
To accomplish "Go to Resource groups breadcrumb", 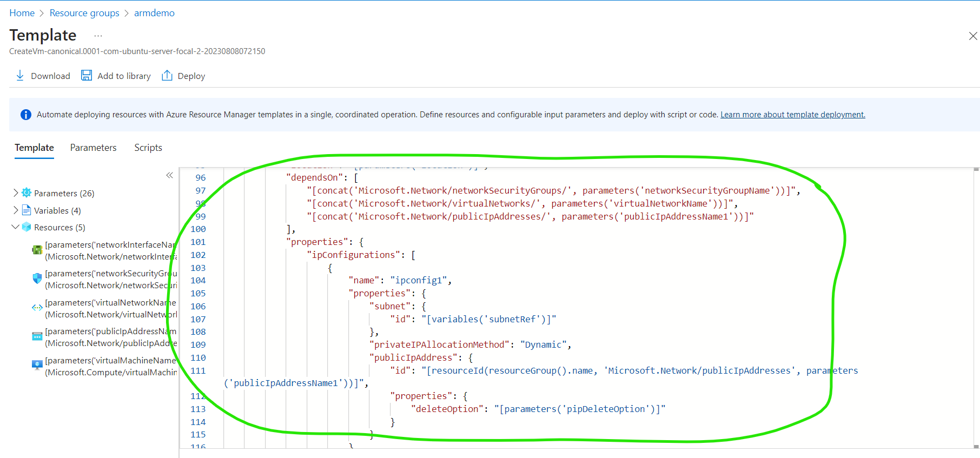I will (x=84, y=13).
